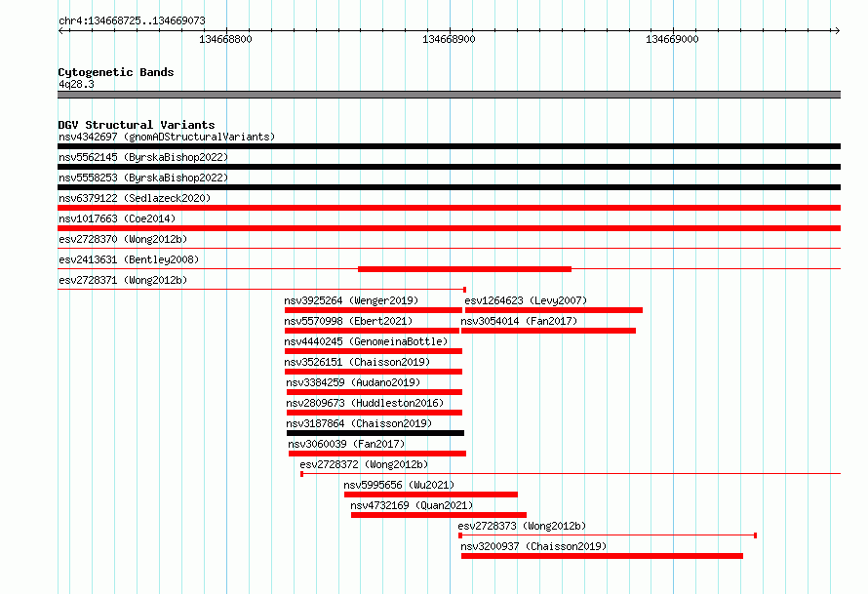Click the black bar under nsv5558253
868x594 pixels.
(x=449, y=187)
